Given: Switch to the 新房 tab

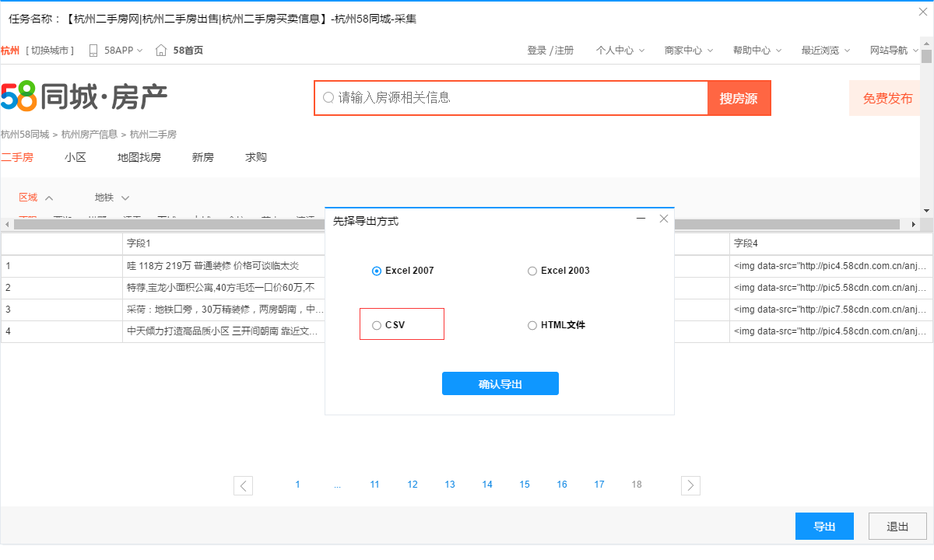Looking at the screenshot, I should tap(203, 157).
